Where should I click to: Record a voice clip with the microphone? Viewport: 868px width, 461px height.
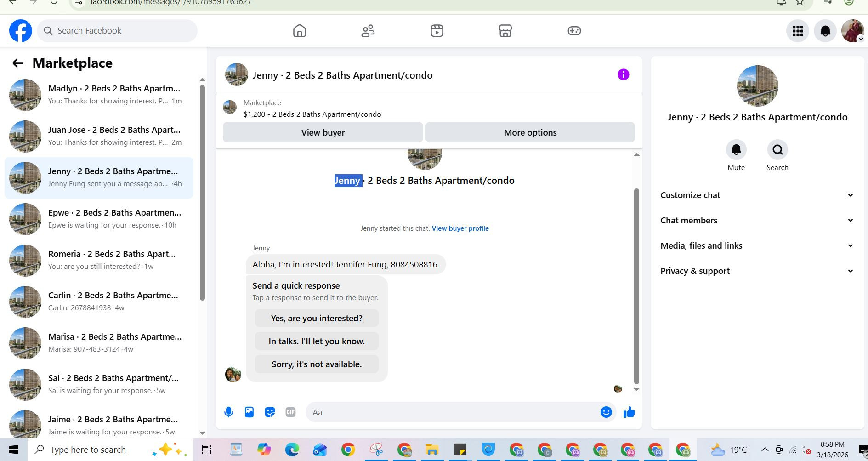click(228, 412)
